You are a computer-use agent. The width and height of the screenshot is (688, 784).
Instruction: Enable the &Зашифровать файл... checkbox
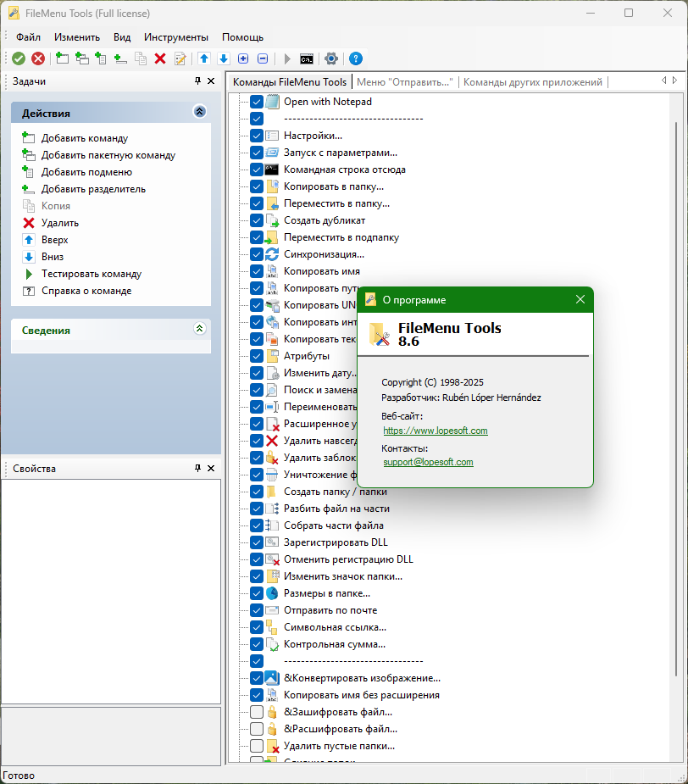tap(257, 711)
